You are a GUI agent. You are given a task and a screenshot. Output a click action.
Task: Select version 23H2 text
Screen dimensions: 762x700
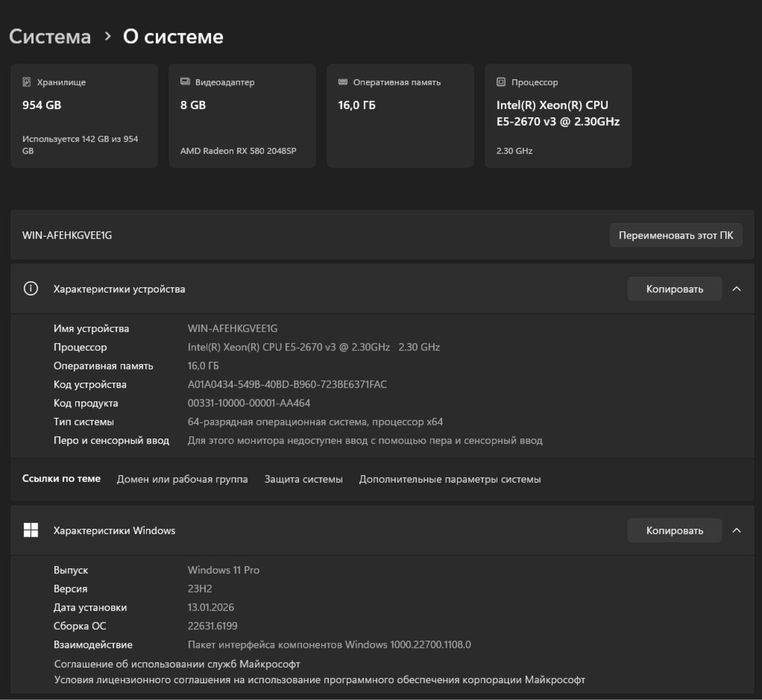click(x=200, y=589)
